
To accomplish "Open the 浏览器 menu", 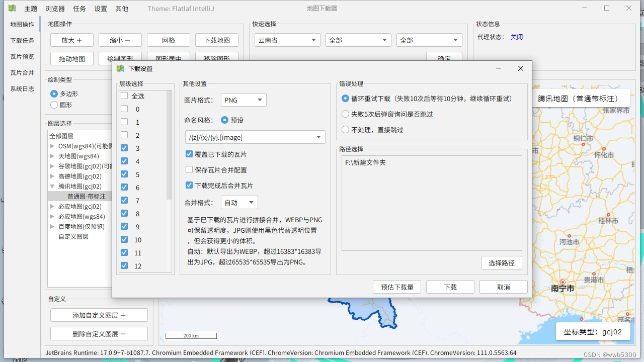I will tap(55, 9).
